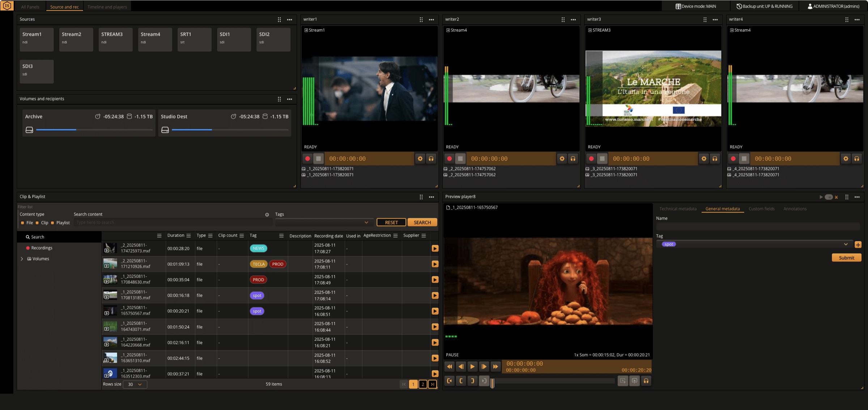Viewport: 868px width, 410px height.
Task: Toggle headphones monitoring on writer1
Action: (431, 159)
